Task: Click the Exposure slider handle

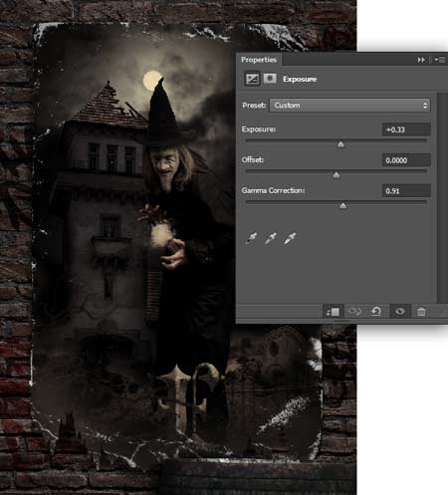Action: (340, 144)
